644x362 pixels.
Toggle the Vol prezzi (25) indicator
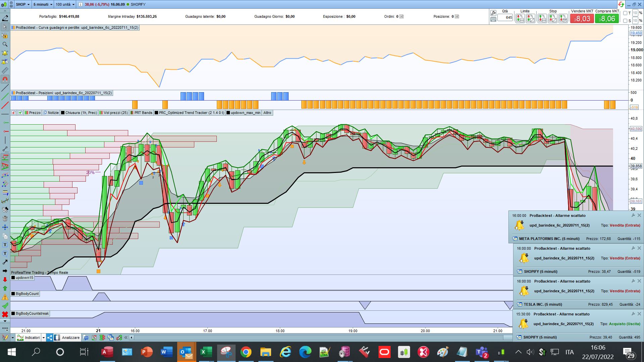(113, 113)
